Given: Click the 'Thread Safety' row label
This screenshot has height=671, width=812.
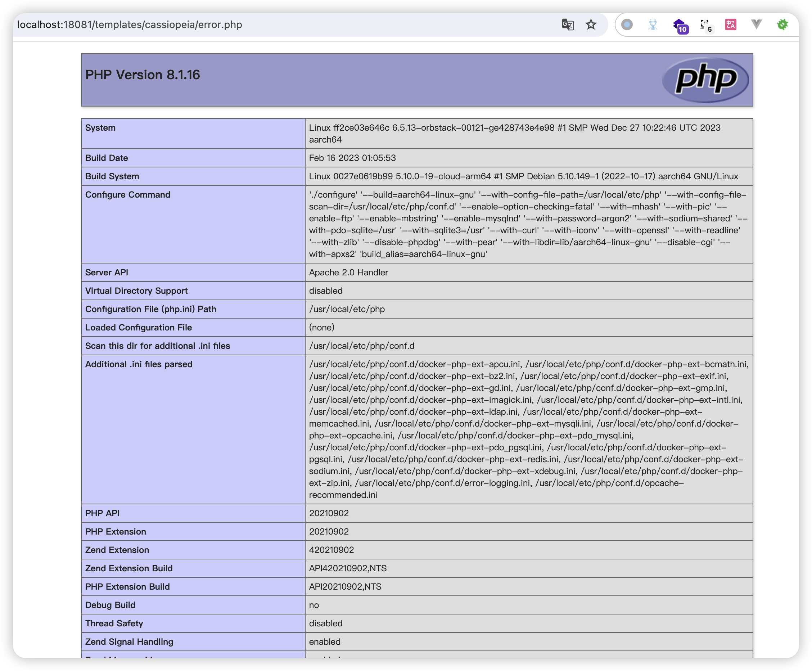Looking at the screenshot, I should tap(114, 623).
